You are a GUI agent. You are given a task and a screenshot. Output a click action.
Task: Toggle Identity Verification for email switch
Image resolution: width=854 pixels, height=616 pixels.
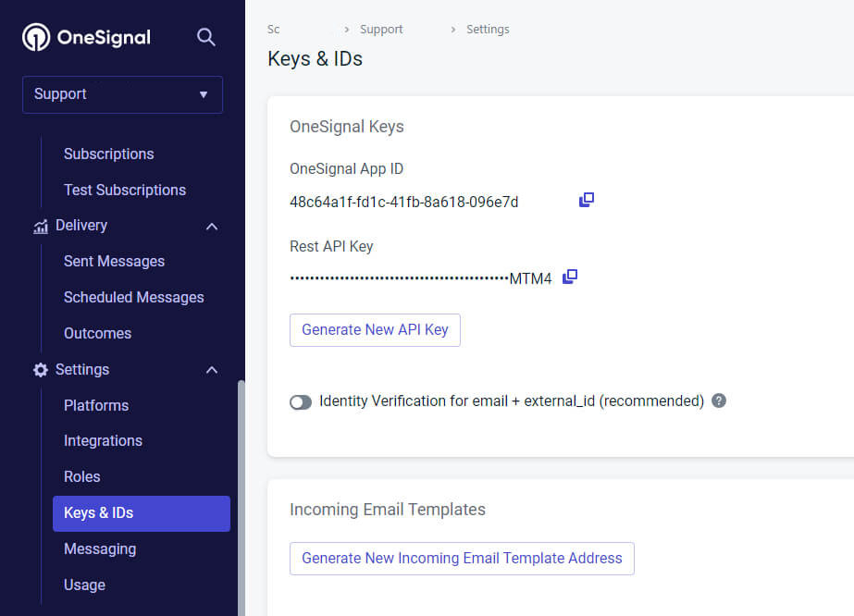coord(301,402)
